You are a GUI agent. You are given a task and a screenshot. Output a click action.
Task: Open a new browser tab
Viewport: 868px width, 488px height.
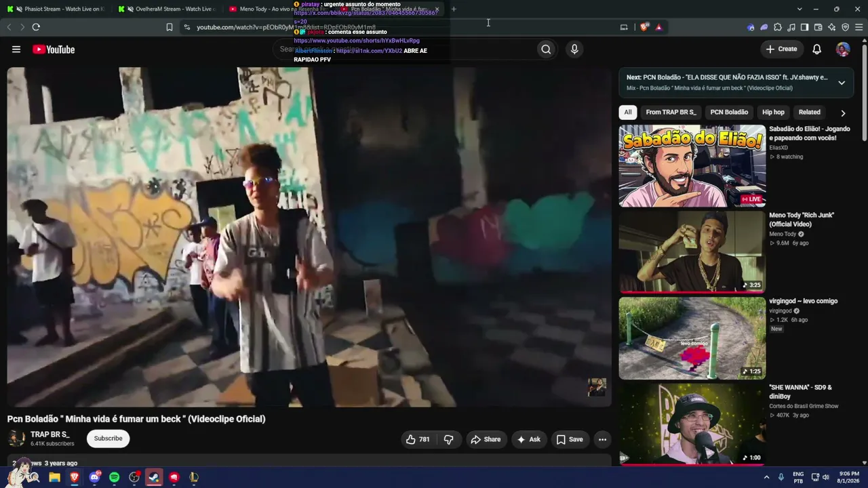454,9
